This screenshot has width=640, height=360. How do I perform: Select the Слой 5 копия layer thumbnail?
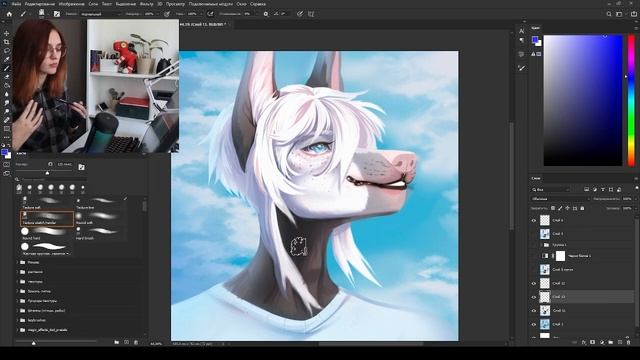click(x=544, y=270)
